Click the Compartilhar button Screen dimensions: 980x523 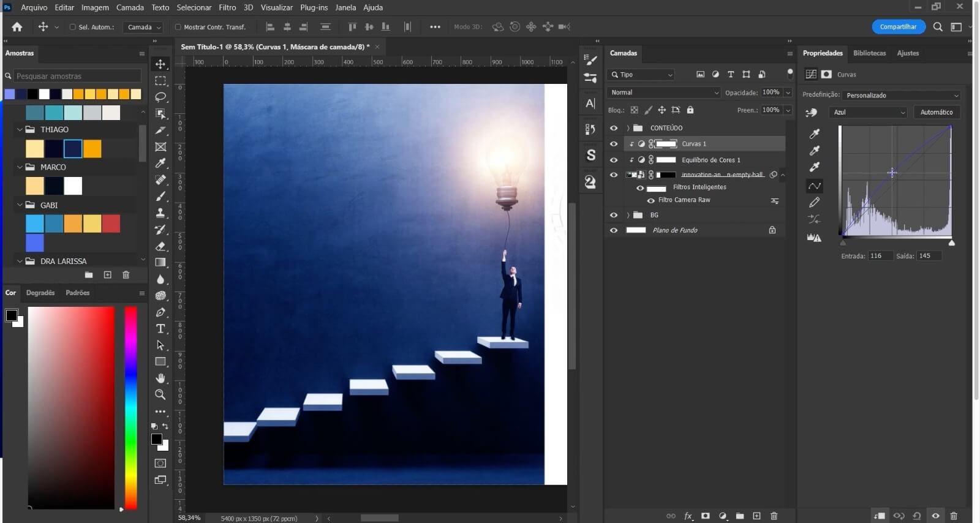click(898, 27)
